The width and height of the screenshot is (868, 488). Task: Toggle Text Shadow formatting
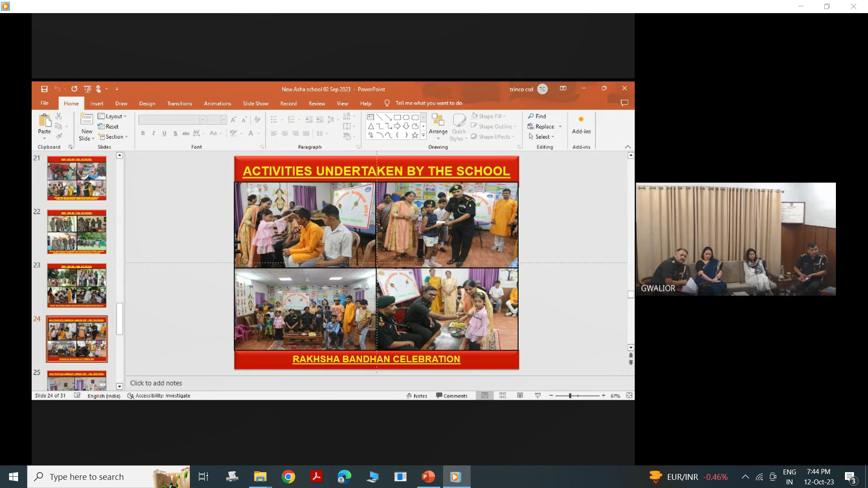(175, 133)
